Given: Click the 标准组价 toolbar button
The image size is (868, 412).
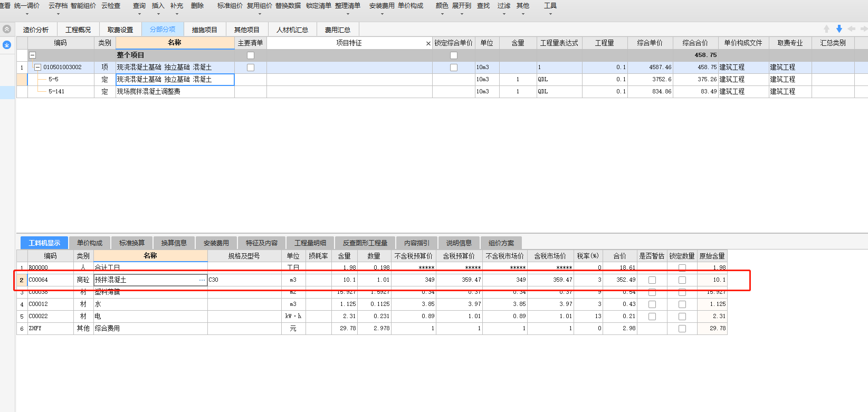Looking at the screenshot, I should point(230,6).
